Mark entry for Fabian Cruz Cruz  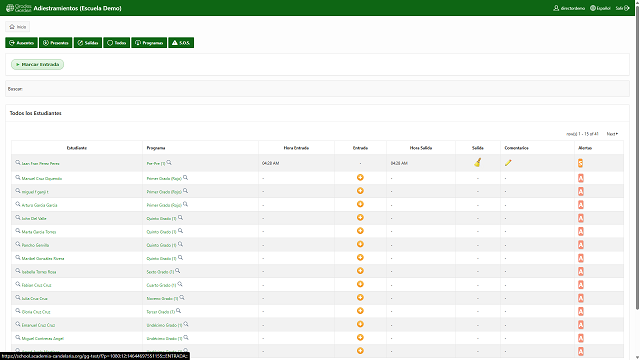pyautogui.click(x=360, y=284)
